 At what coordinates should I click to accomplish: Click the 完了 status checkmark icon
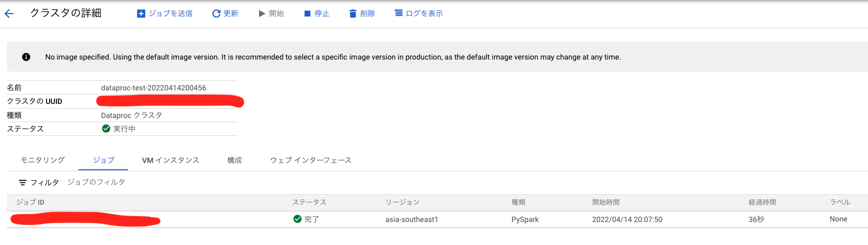(x=298, y=219)
